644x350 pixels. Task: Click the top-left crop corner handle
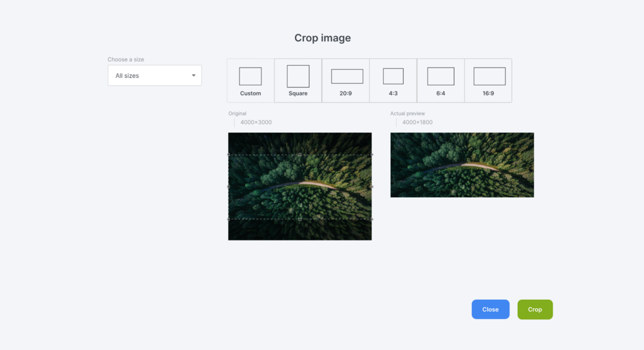point(229,155)
